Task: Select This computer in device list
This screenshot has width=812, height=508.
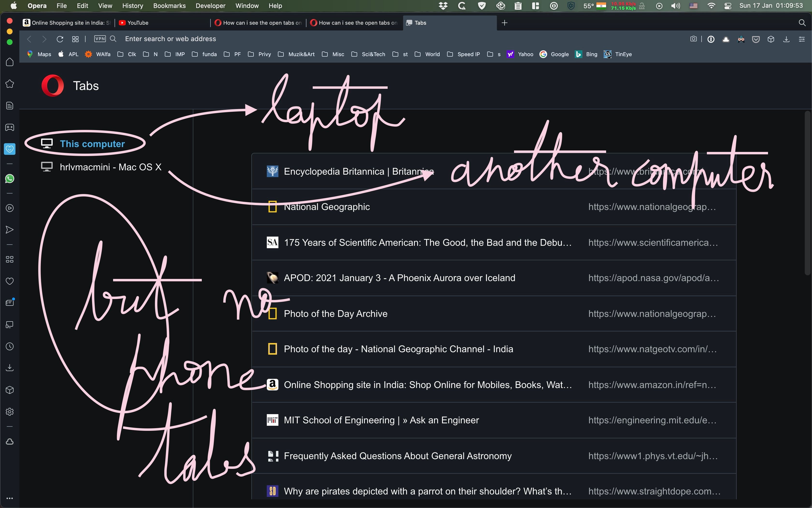Action: [x=83, y=144]
